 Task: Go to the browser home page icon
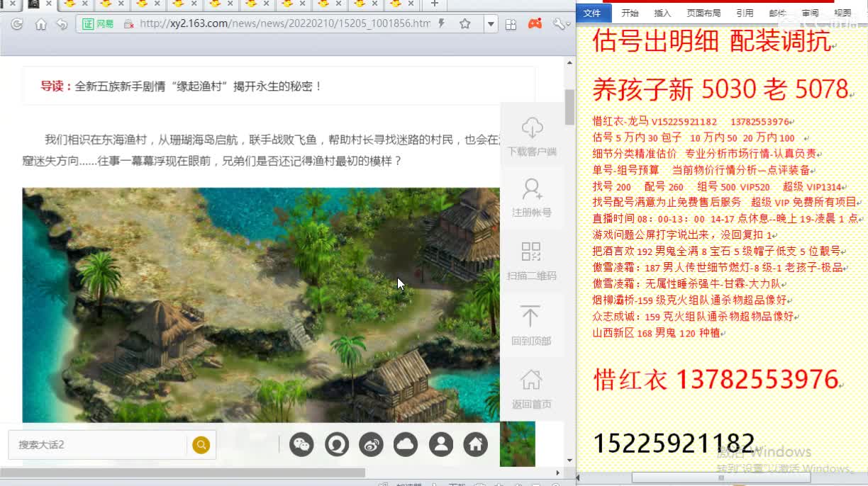[40, 24]
